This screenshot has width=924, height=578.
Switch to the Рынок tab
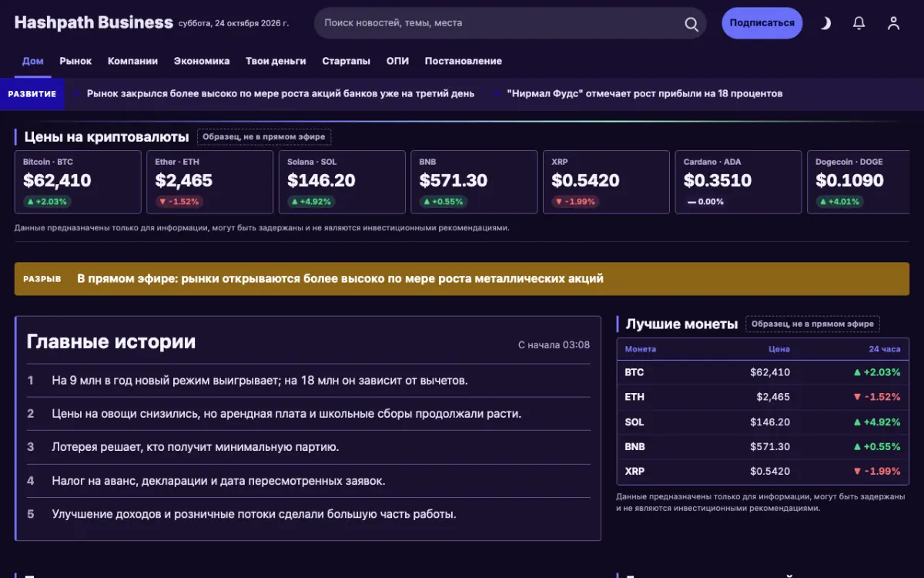75,61
